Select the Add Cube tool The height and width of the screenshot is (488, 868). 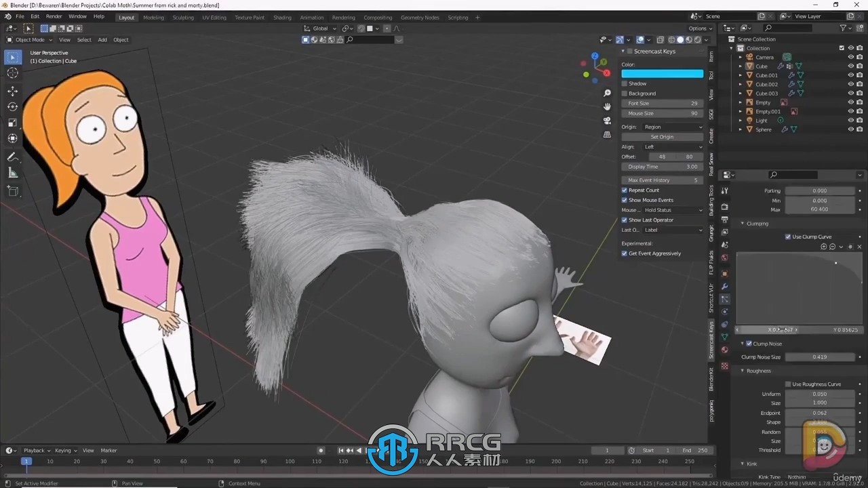tap(13, 191)
